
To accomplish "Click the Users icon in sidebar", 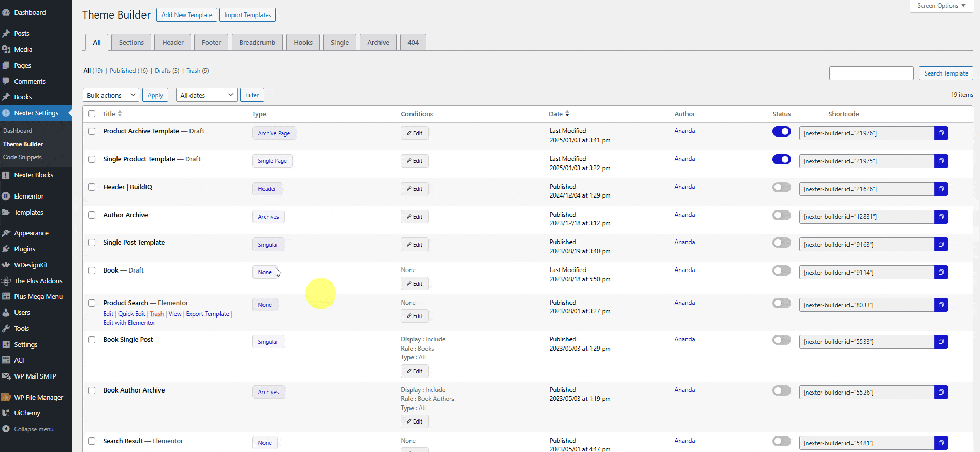I will 6,312.
